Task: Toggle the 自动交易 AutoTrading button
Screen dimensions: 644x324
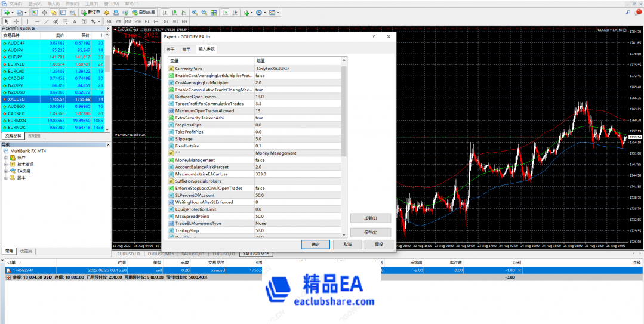Action: [x=144, y=13]
